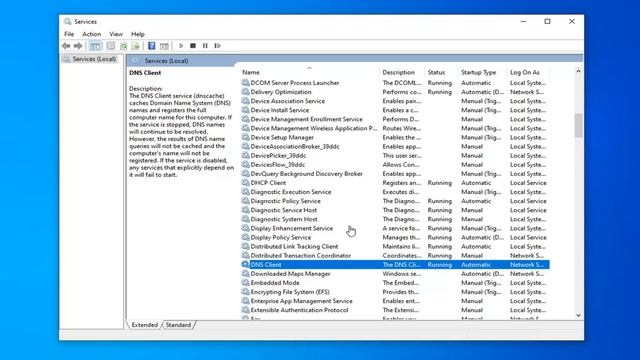The image size is (640, 360).
Task: Click the Back arrow toolbar icon
Action: coord(66,46)
